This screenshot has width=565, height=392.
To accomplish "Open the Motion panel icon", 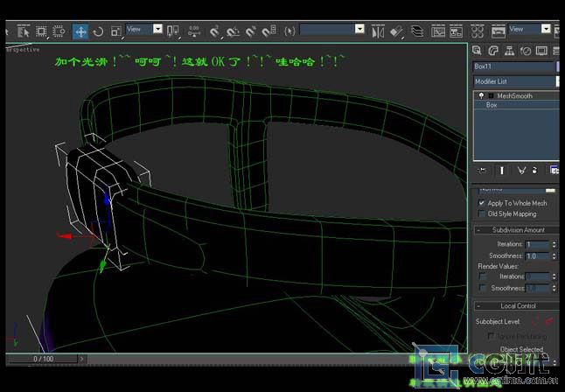I will coord(527,51).
